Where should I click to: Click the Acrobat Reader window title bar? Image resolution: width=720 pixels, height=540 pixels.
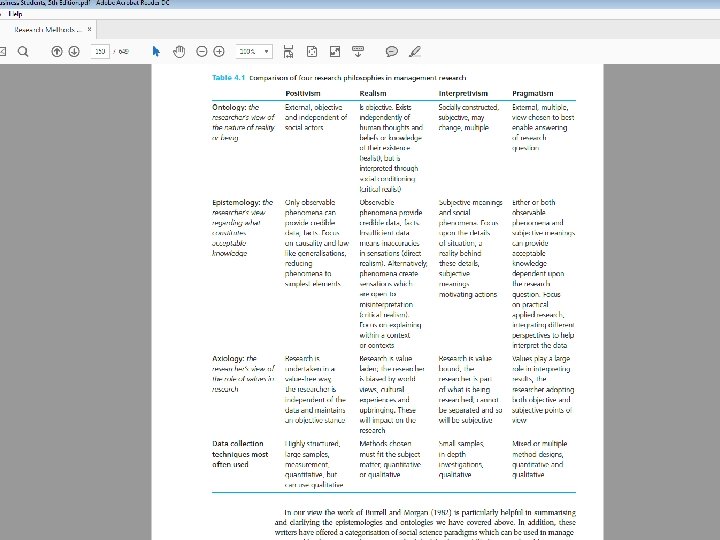[360, 4]
